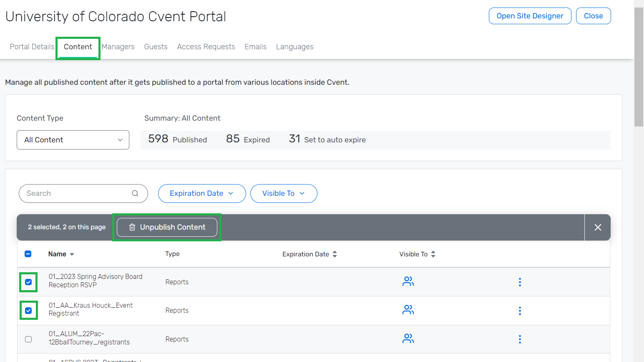Click the 2 selected, 2 on this page label
This screenshot has width=644, height=362.
67,227
